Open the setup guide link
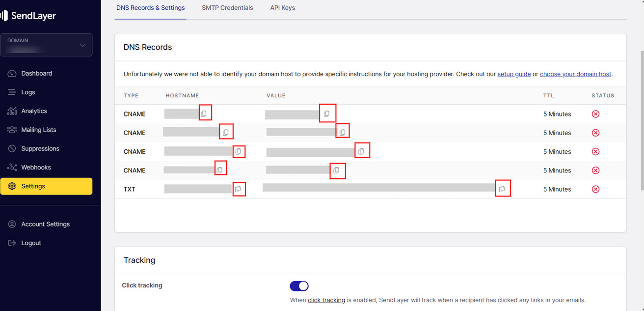The image size is (644, 311). click(514, 74)
